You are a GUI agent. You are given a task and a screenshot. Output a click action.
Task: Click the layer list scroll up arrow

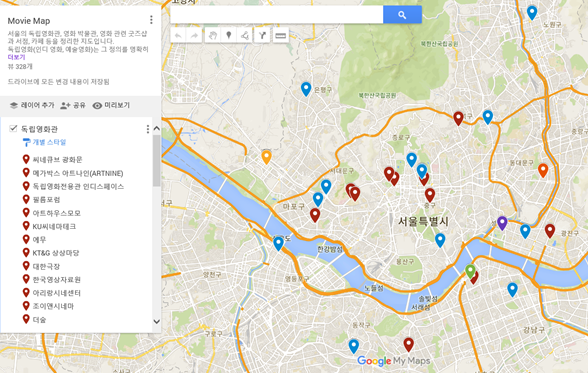coord(156,129)
